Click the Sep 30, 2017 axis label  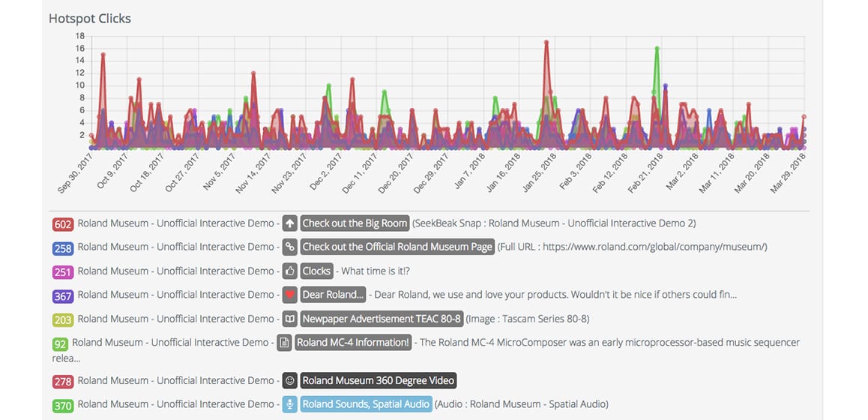point(76,173)
